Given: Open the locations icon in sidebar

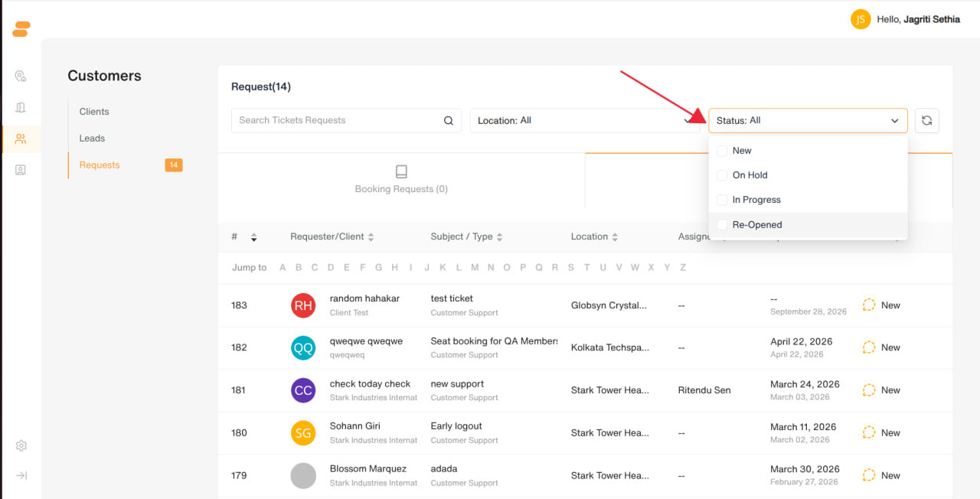Looking at the screenshot, I should (x=21, y=77).
